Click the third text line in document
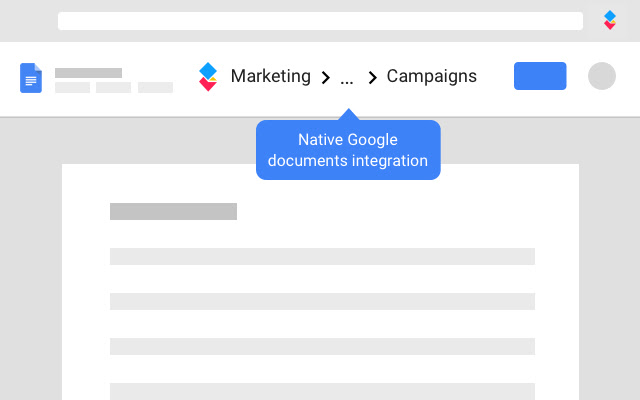 click(322, 346)
